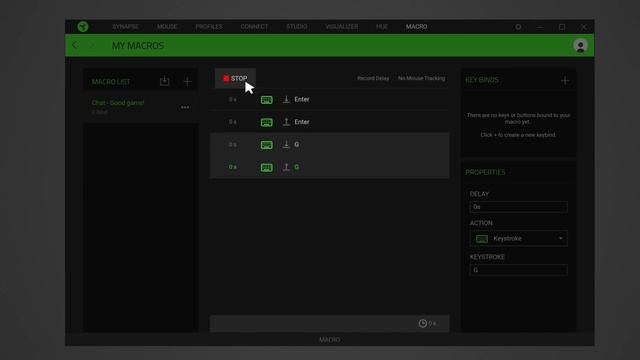This screenshot has width=640, height=360.
Task: Select the MACRO tab
Action: (416, 27)
